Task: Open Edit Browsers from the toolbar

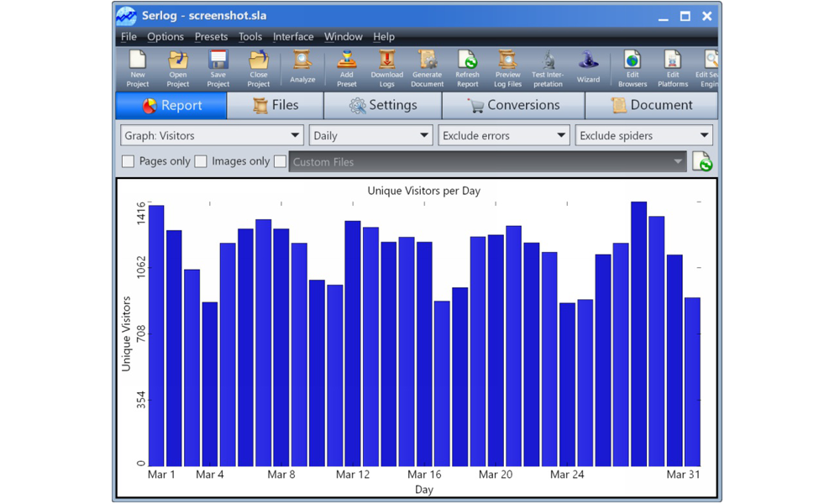Action: point(633,68)
